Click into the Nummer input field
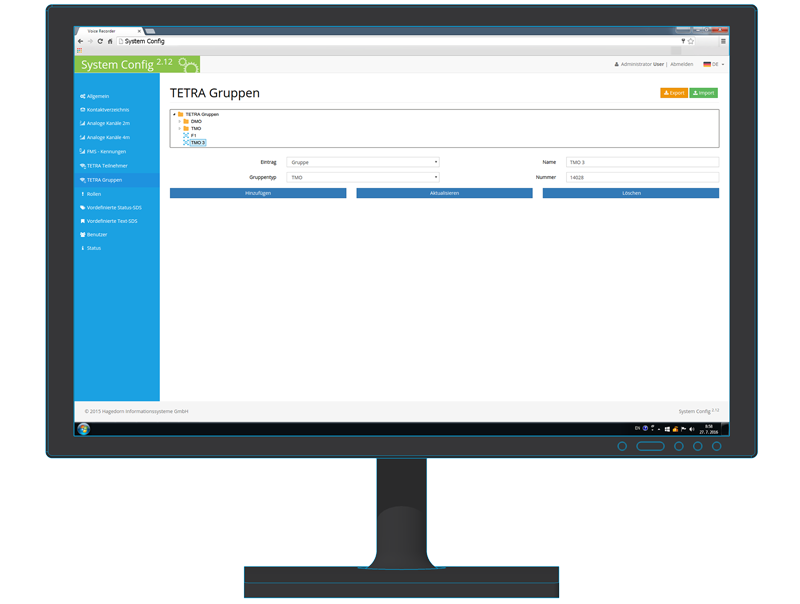This screenshot has width=800, height=604. [x=642, y=177]
